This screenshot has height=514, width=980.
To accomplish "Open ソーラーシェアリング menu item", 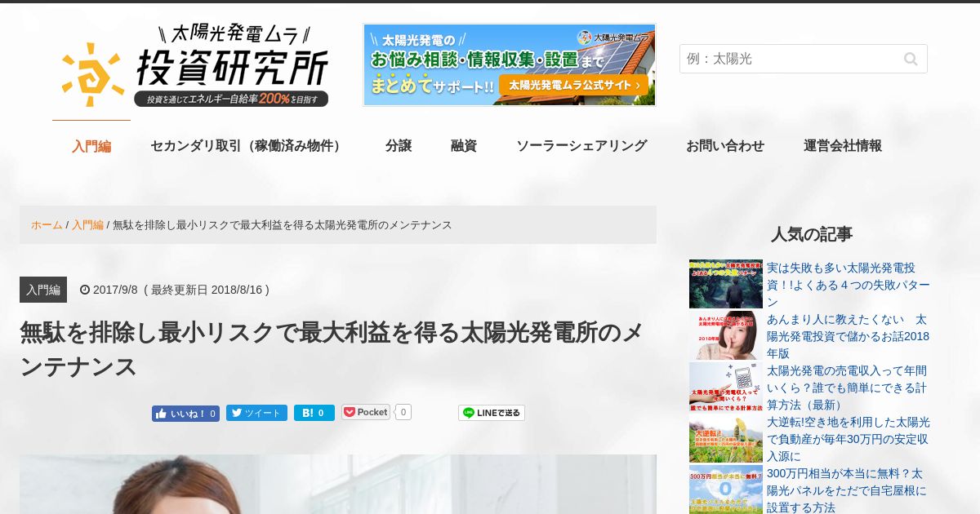I will tap(581, 146).
